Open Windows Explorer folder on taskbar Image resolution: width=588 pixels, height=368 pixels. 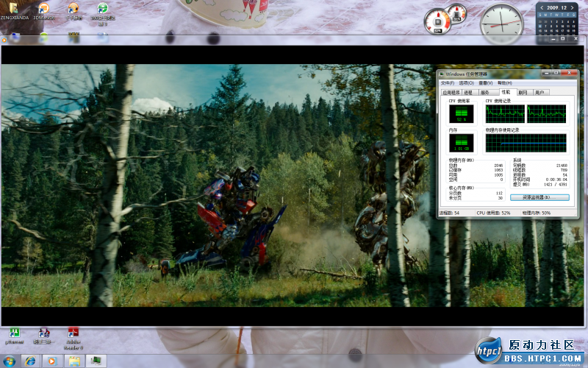74,361
